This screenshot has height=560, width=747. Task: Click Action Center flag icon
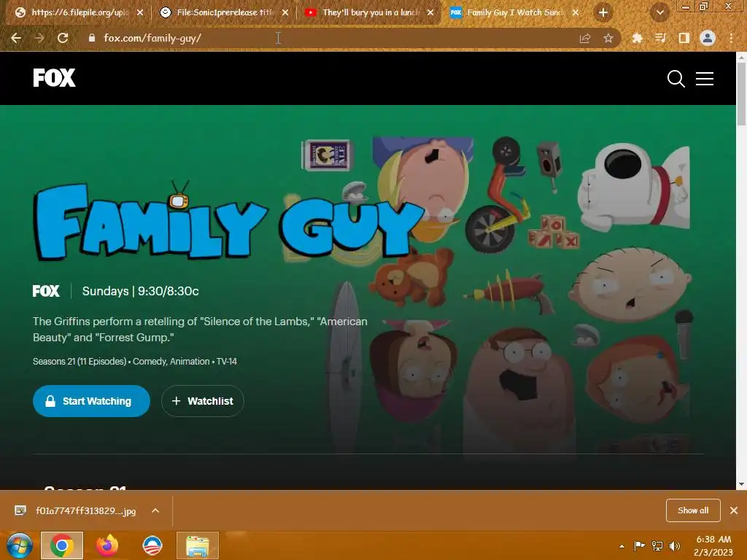point(639,545)
